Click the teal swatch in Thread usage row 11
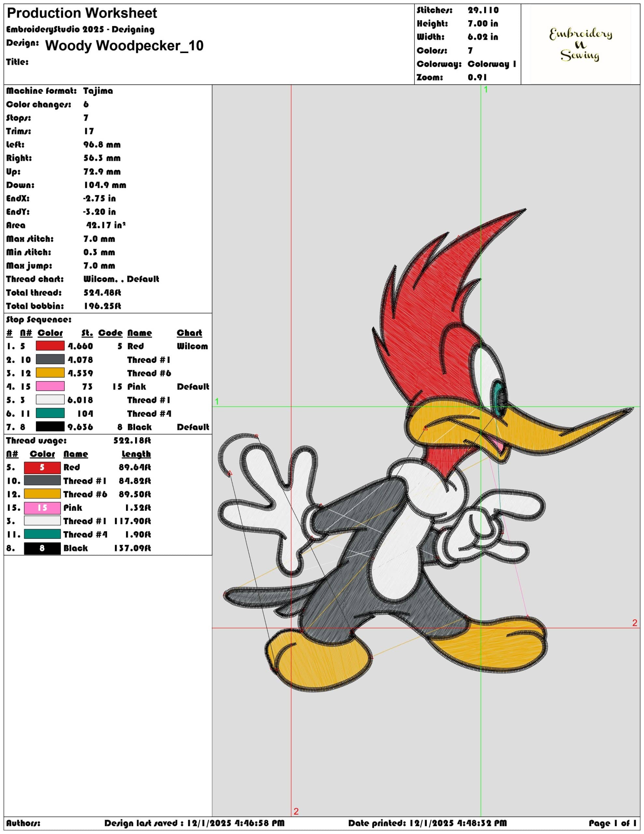The height and width of the screenshot is (834, 644). [42, 534]
